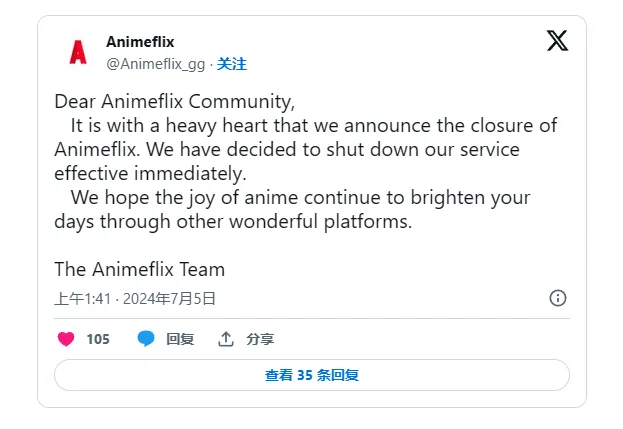Open the info circle icon by the timestamp

[558, 298]
